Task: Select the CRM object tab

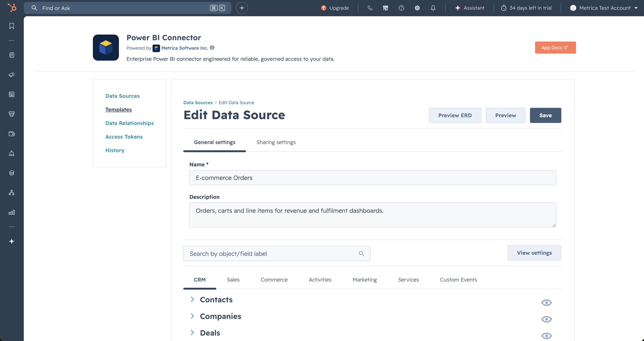Action: pyautogui.click(x=200, y=279)
